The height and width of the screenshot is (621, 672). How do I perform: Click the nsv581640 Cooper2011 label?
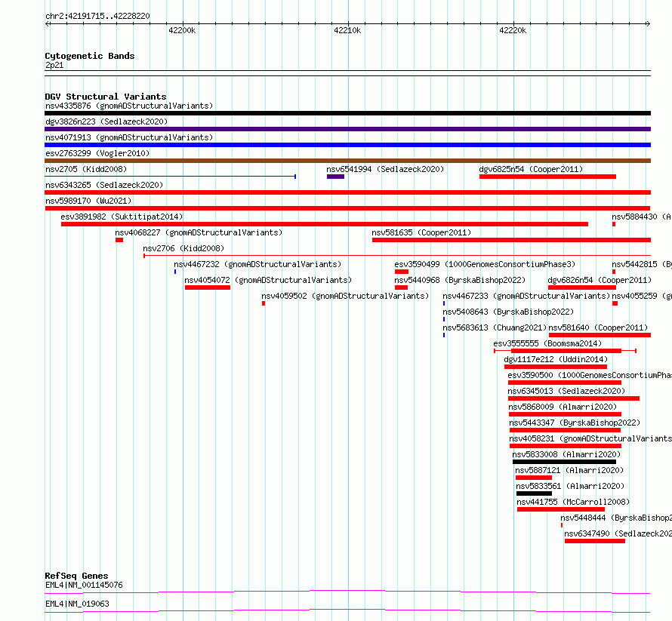tap(598, 327)
